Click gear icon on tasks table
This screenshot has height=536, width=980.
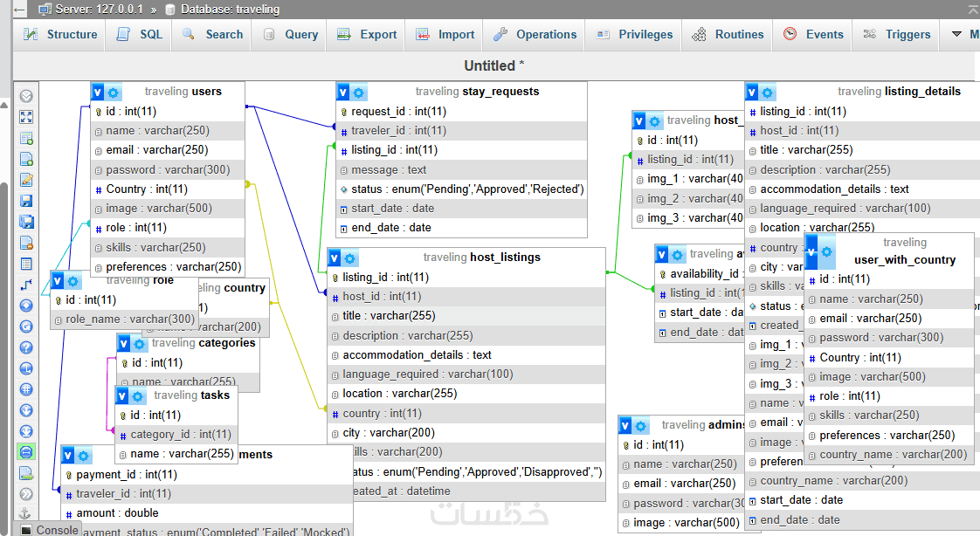pyautogui.click(x=137, y=396)
